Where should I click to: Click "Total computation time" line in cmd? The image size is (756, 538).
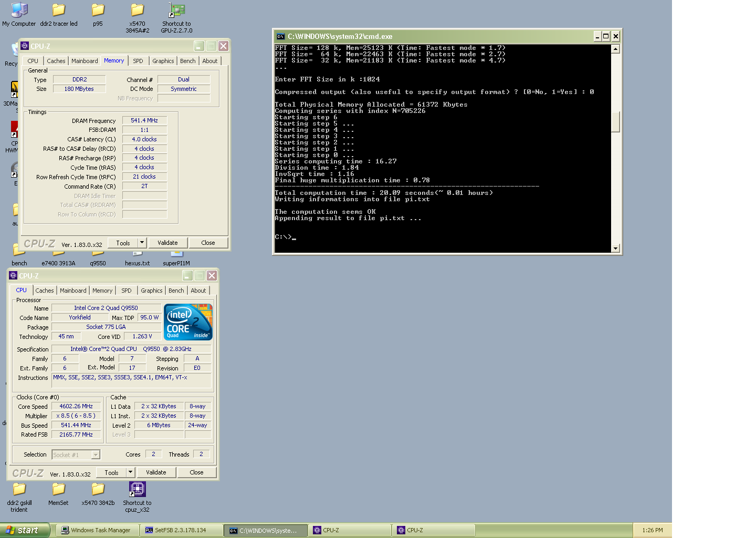point(384,193)
